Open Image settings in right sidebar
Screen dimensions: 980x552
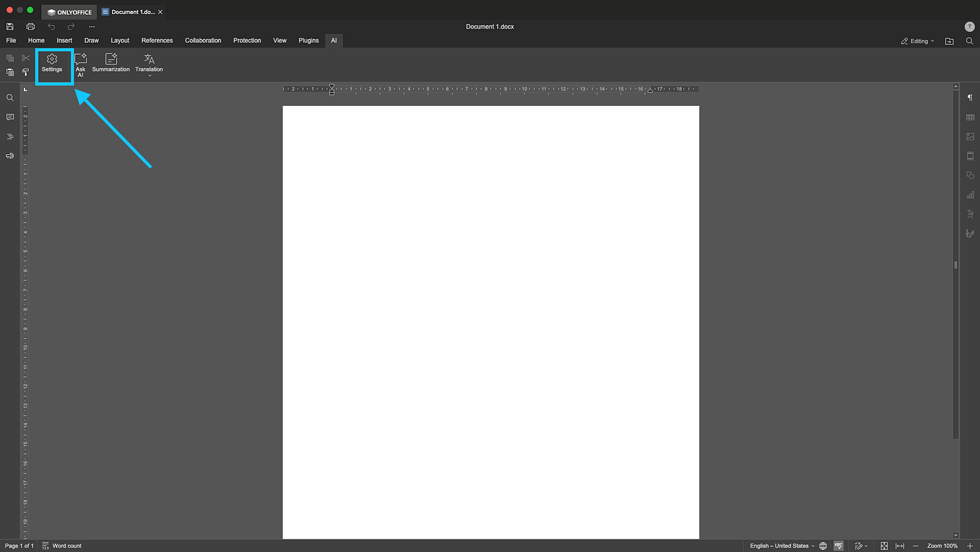point(969,137)
